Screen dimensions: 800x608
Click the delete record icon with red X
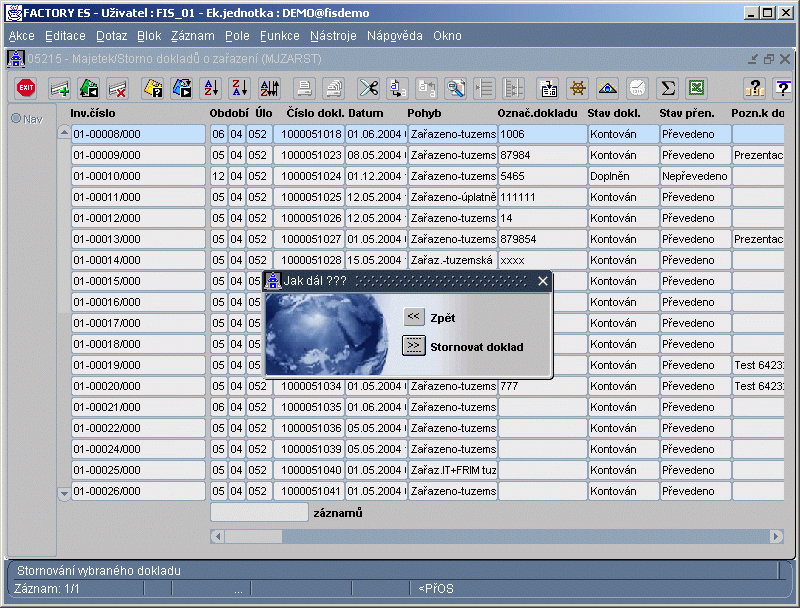[118, 88]
